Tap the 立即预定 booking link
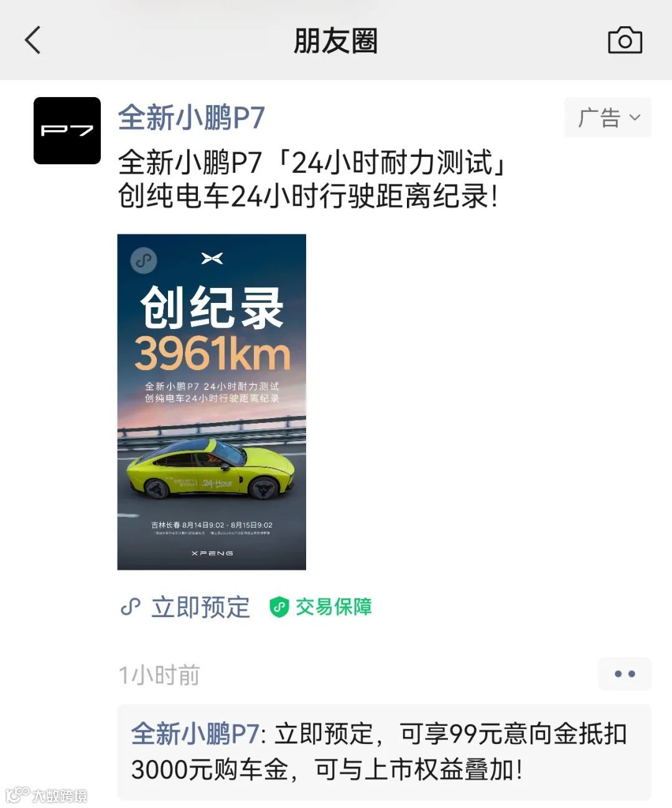This screenshot has width=672, height=808. point(200,606)
